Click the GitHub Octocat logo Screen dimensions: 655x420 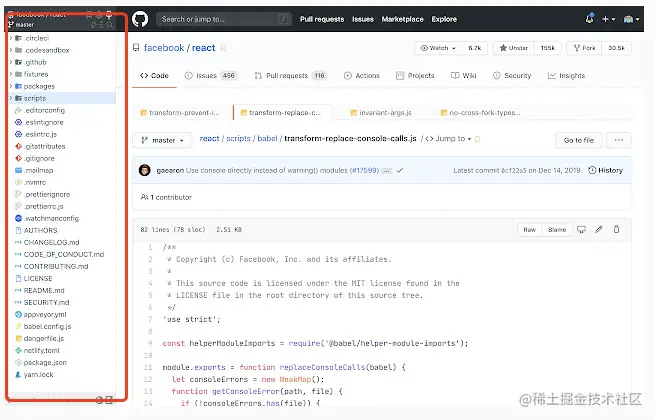coord(140,19)
